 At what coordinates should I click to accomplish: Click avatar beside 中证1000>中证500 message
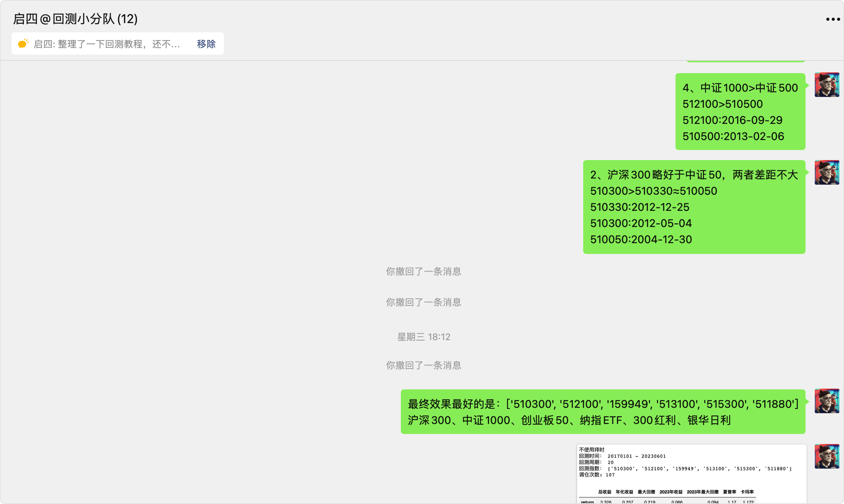point(827,85)
